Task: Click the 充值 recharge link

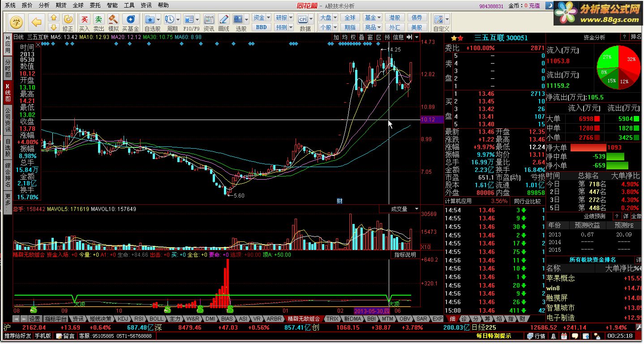Action: click(x=534, y=6)
